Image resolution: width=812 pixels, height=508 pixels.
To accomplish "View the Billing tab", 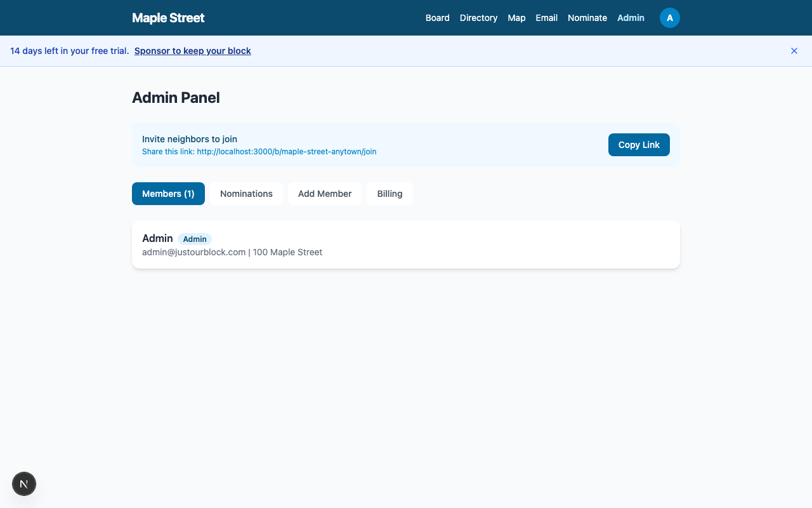I will click(390, 194).
